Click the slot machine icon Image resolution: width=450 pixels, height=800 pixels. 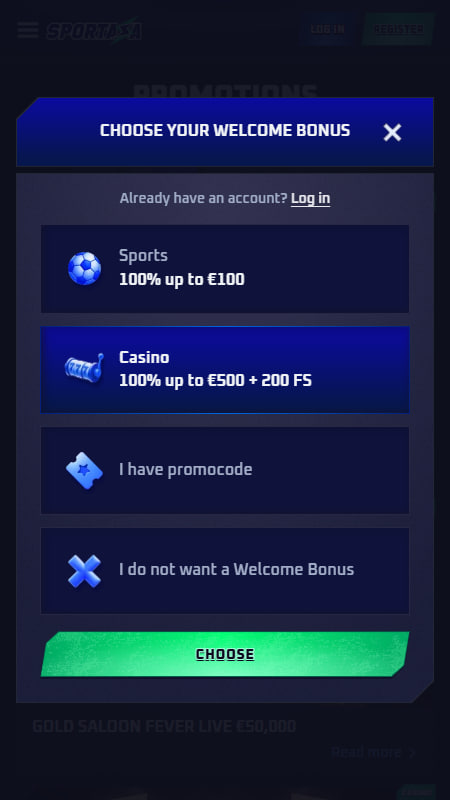(85, 368)
